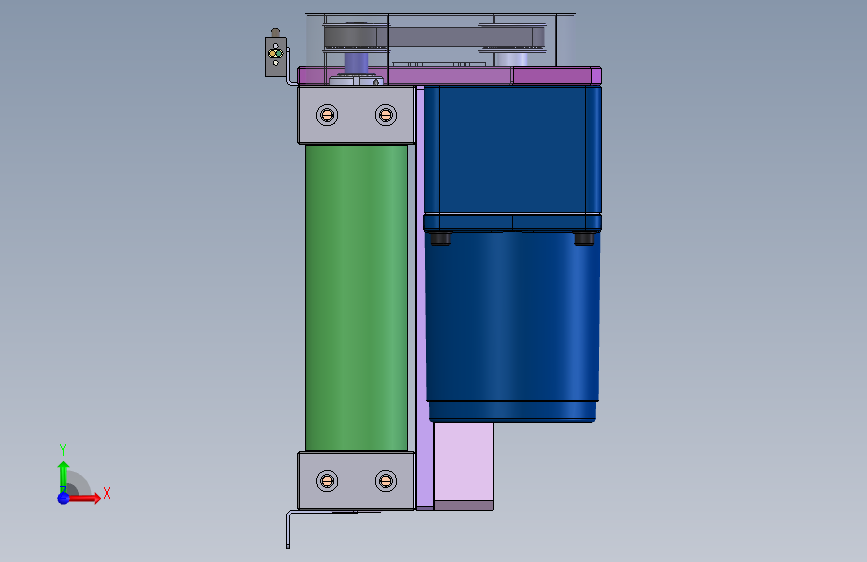Image resolution: width=867 pixels, height=562 pixels.
Task: Pick the upper gray bearing block
Action: (x=356, y=115)
